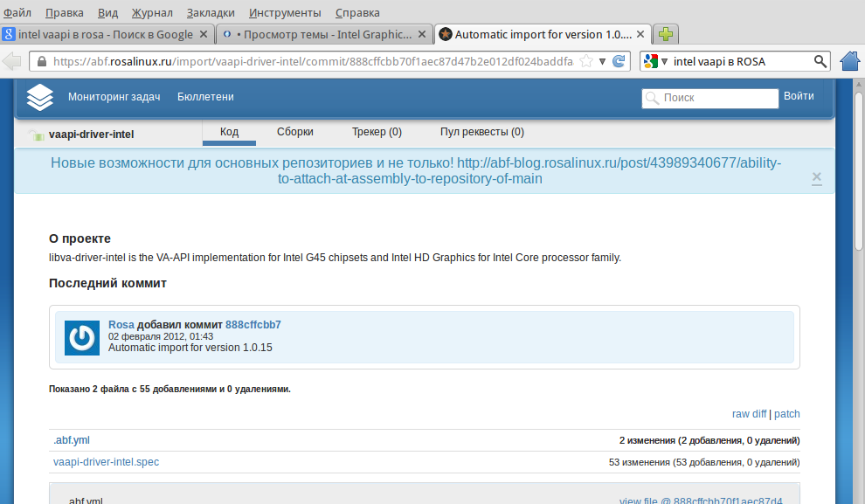Click the Войти login link

pyautogui.click(x=799, y=96)
